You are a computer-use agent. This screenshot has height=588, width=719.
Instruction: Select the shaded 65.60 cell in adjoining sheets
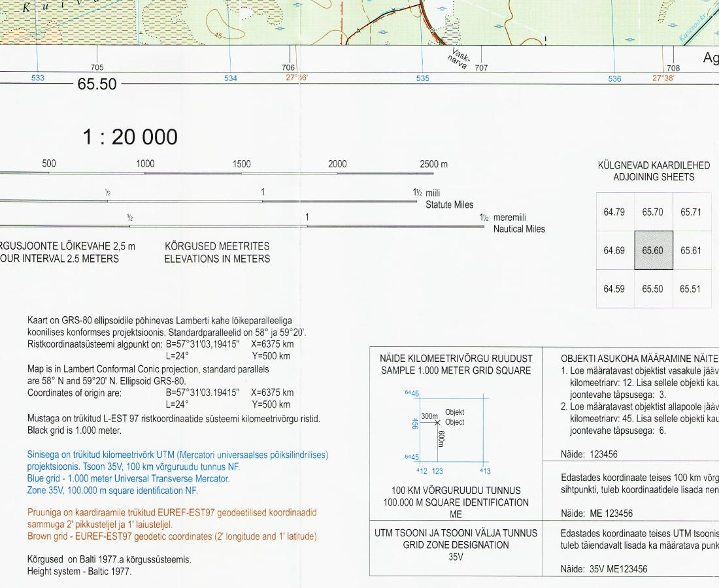click(x=654, y=250)
